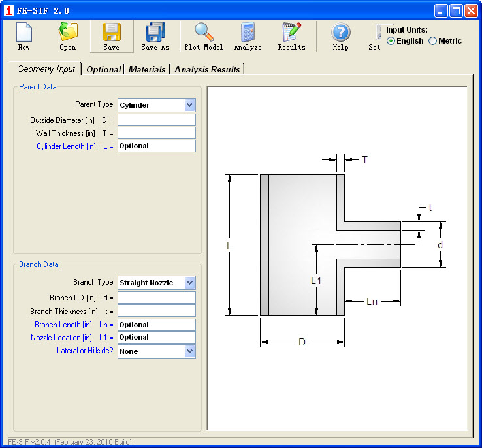Viewport: 482px width, 448px height.
Task: Select Metric input units
Action: (445, 41)
